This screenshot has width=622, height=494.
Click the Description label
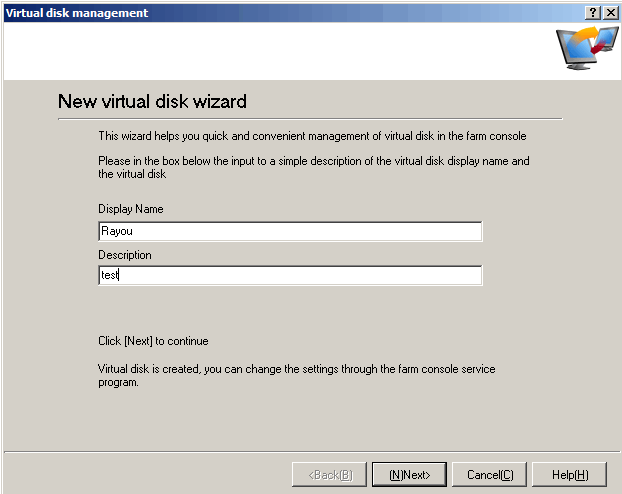click(125, 255)
